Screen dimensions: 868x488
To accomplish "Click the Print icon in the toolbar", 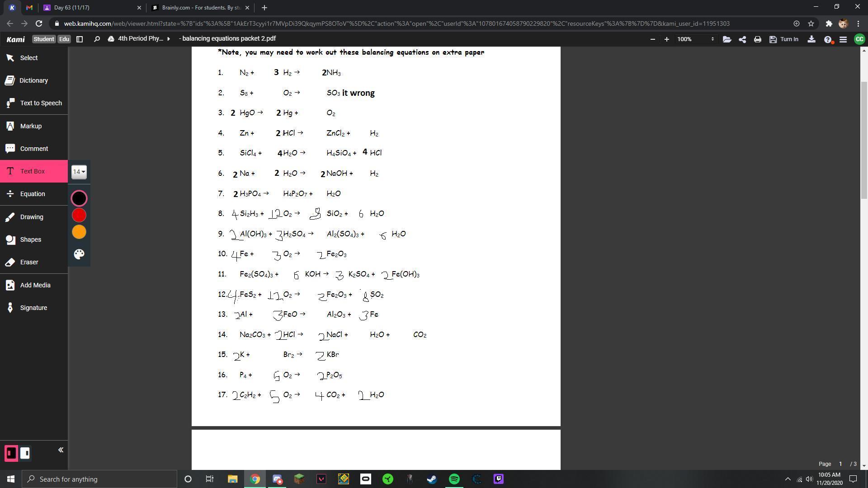I will pos(758,39).
